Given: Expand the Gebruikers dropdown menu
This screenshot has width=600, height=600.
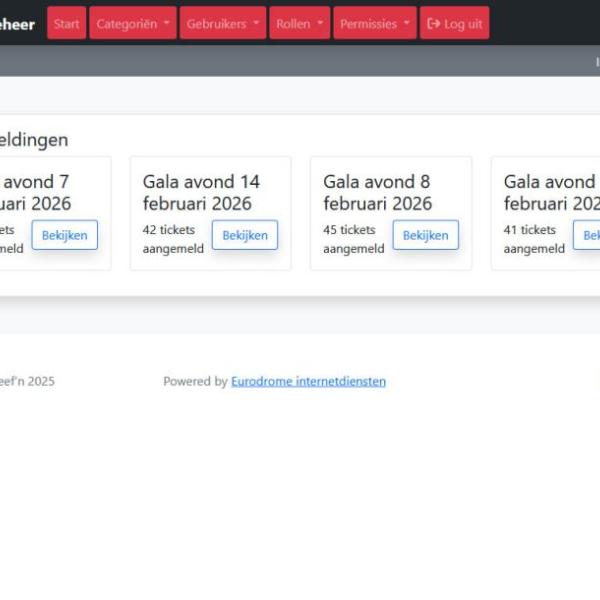Looking at the screenshot, I should [222, 24].
